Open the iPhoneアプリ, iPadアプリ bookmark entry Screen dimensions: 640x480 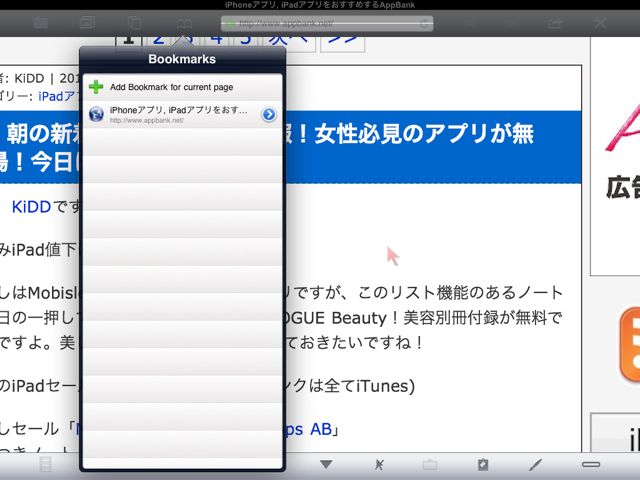182,114
